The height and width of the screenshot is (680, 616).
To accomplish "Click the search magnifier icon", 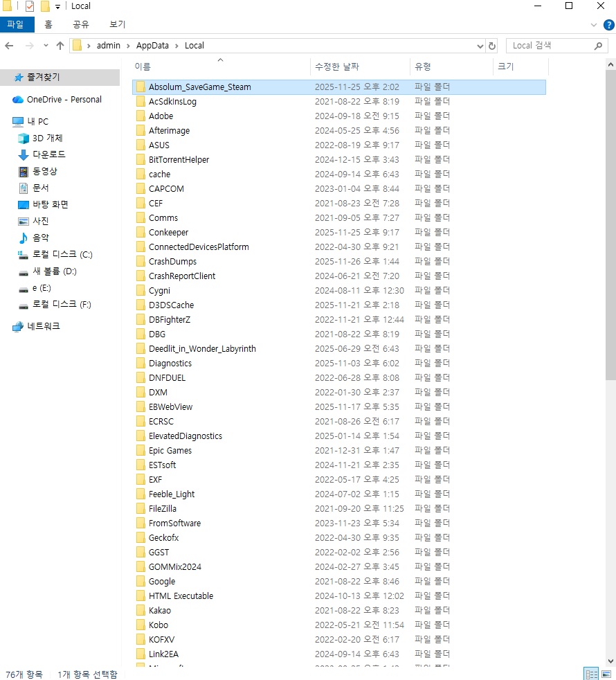I will pos(599,46).
